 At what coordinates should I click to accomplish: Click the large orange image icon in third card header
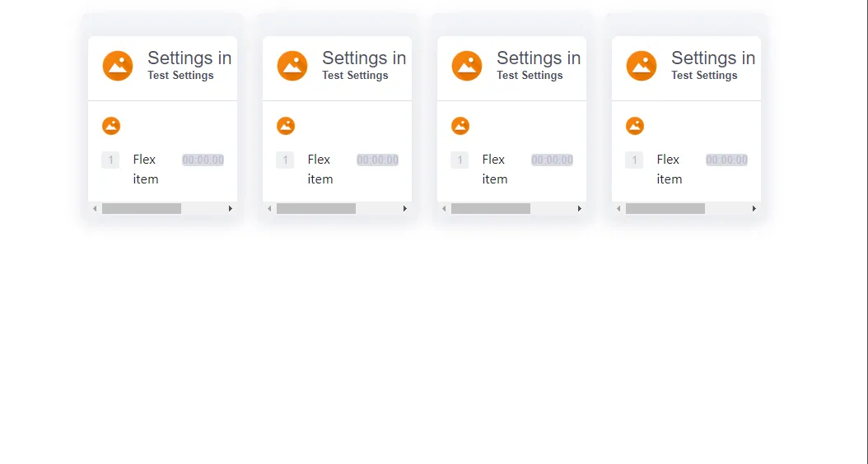click(x=467, y=66)
